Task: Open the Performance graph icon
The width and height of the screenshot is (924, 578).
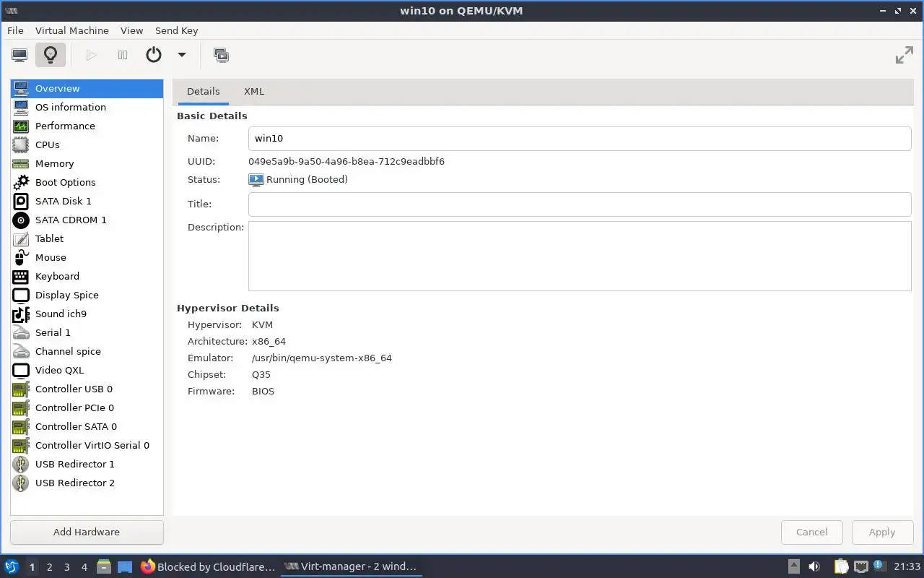Action: pyautogui.click(x=21, y=126)
